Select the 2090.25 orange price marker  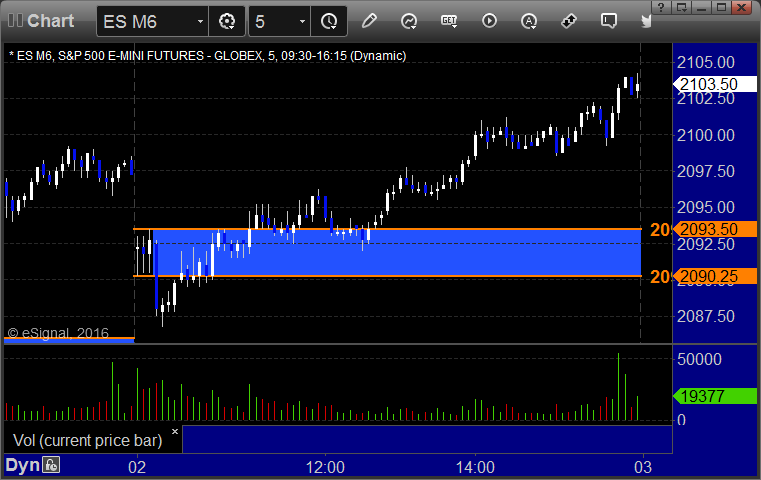tap(715, 276)
